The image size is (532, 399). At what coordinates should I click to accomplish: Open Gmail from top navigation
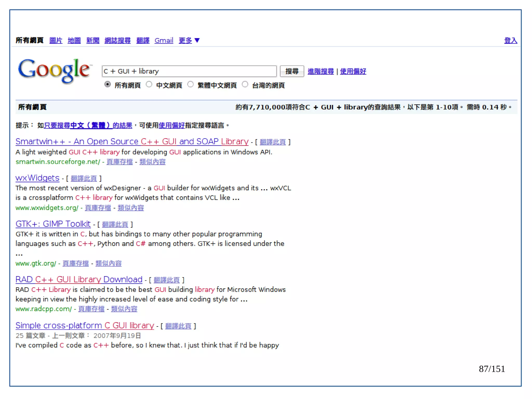164,41
